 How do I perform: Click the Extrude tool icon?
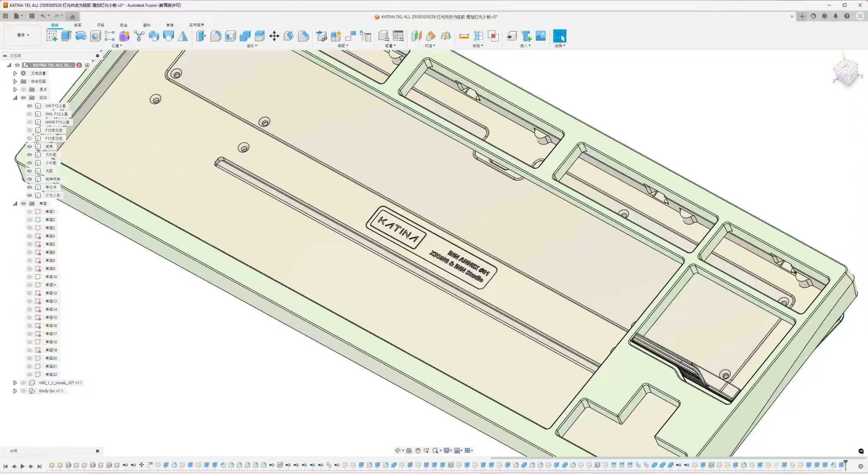coord(66,36)
